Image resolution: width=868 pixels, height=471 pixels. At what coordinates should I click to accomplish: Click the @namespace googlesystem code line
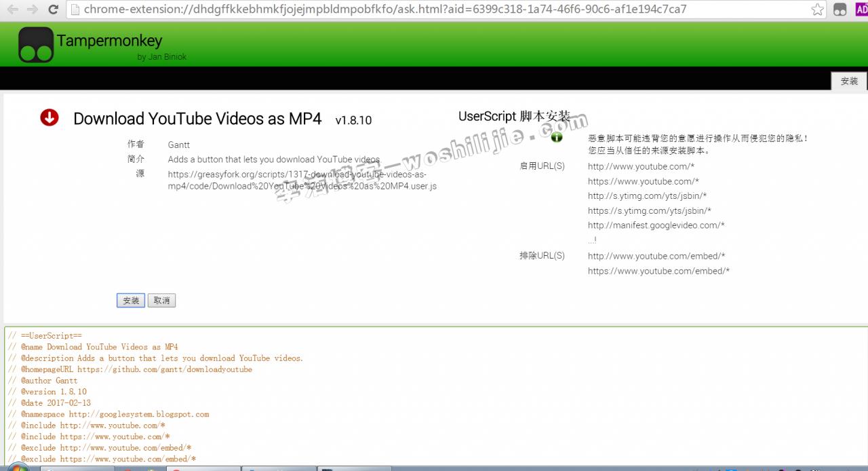(x=108, y=414)
